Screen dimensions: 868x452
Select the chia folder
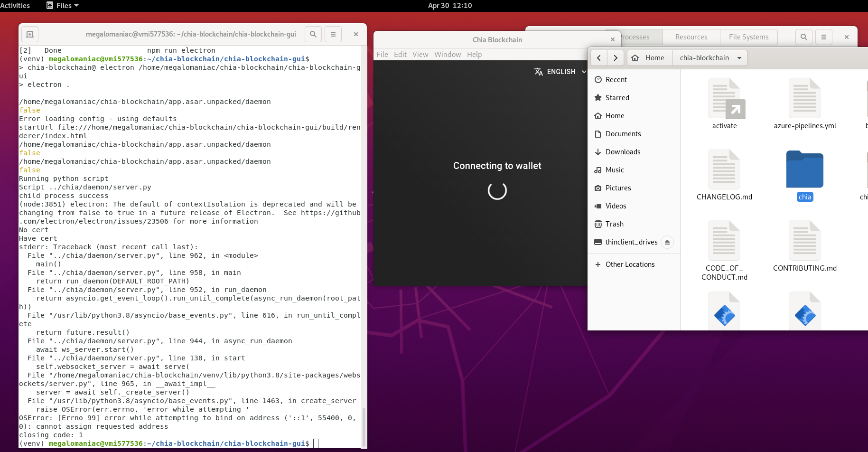(805, 175)
